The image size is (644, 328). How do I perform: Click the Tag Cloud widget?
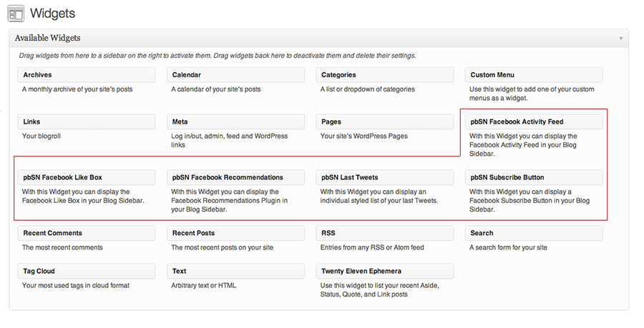(x=87, y=272)
